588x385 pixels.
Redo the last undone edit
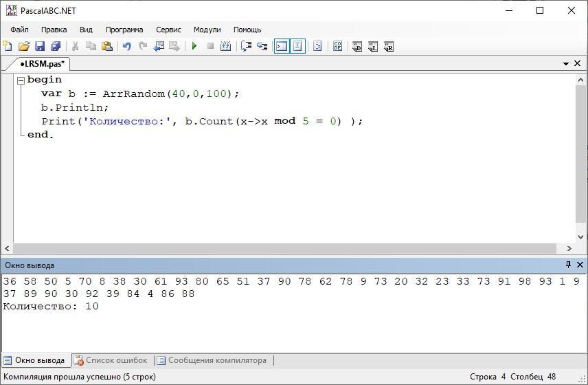coord(143,46)
